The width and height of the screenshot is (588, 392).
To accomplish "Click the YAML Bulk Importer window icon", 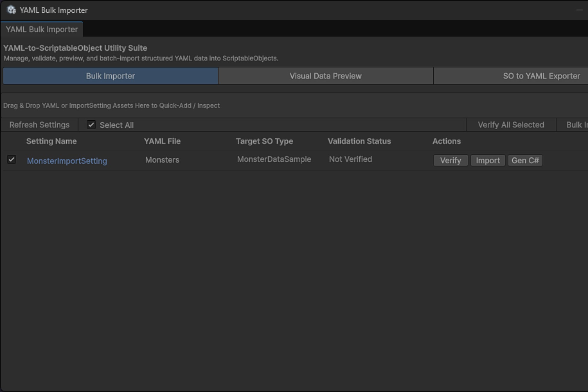I will pyautogui.click(x=11, y=10).
